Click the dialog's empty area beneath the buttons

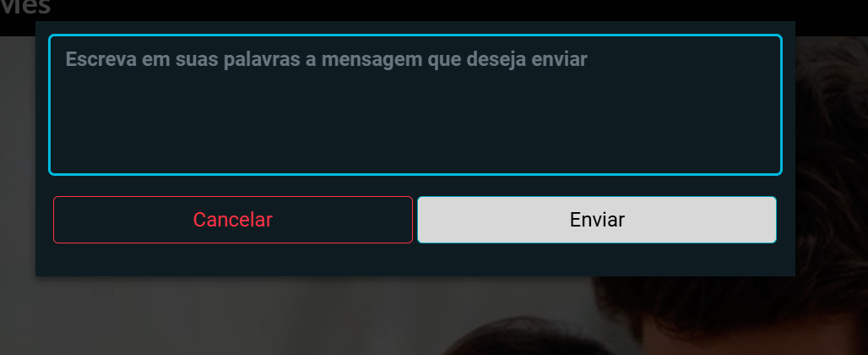tap(415, 259)
